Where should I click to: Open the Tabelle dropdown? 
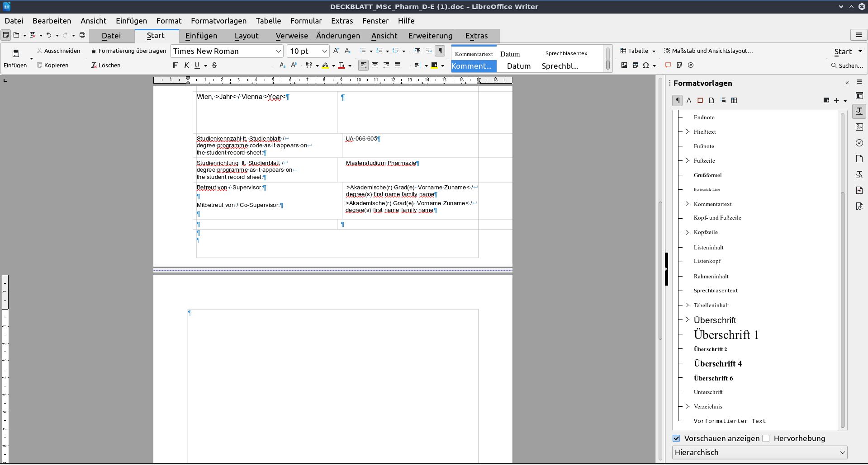pyautogui.click(x=654, y=51)
